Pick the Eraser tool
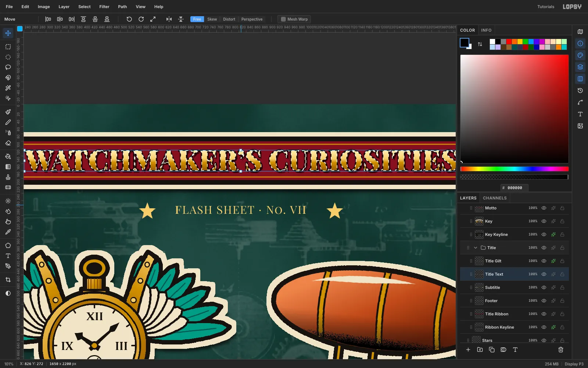This screenshot has height=368, width=588. click(x=8, y=143)
